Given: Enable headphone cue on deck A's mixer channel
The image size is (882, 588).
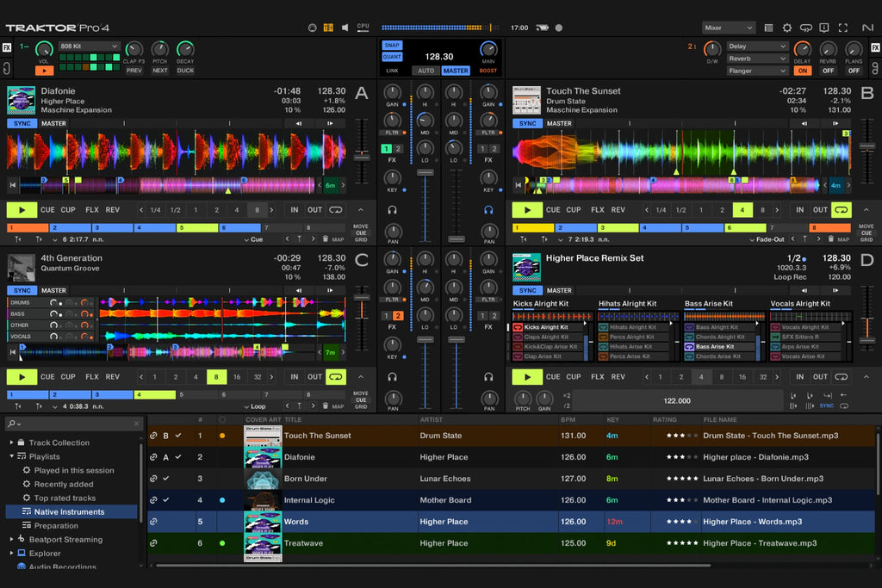Looking at the screenshot, I should pos(392,211).
